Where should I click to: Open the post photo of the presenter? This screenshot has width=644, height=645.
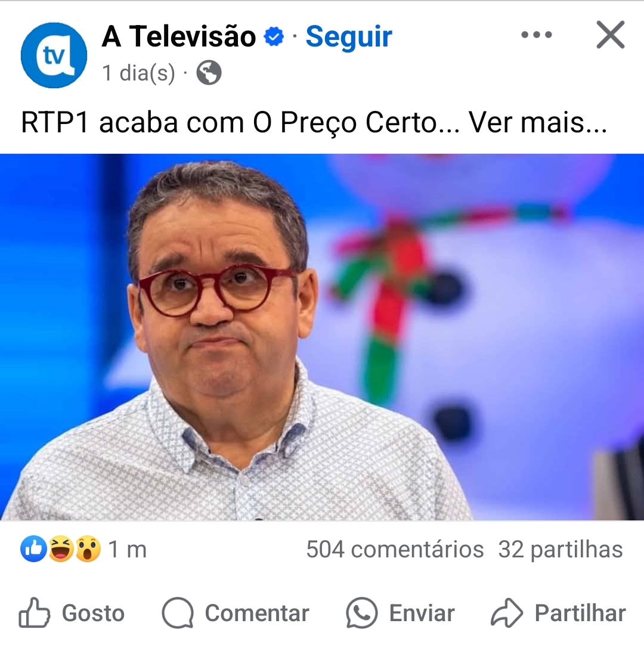point(322,337)
